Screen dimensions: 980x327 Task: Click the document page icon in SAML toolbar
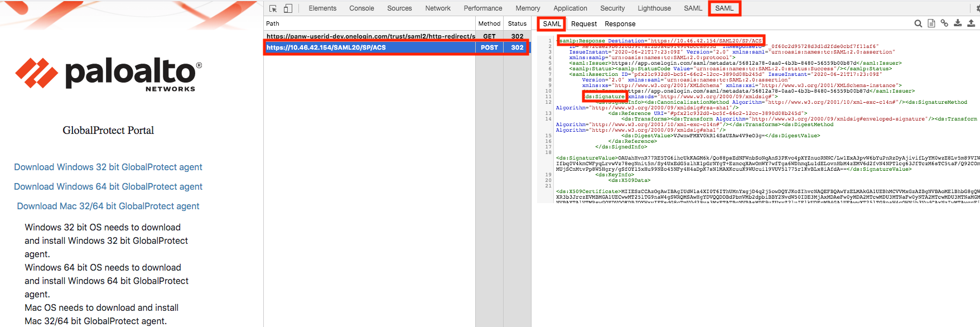point(931,23)
